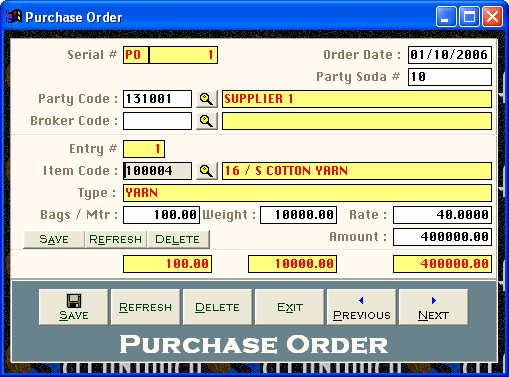This screenshot has width=509, height=377.
Task: Click the application icon in title bar
Action: [14, 17]
